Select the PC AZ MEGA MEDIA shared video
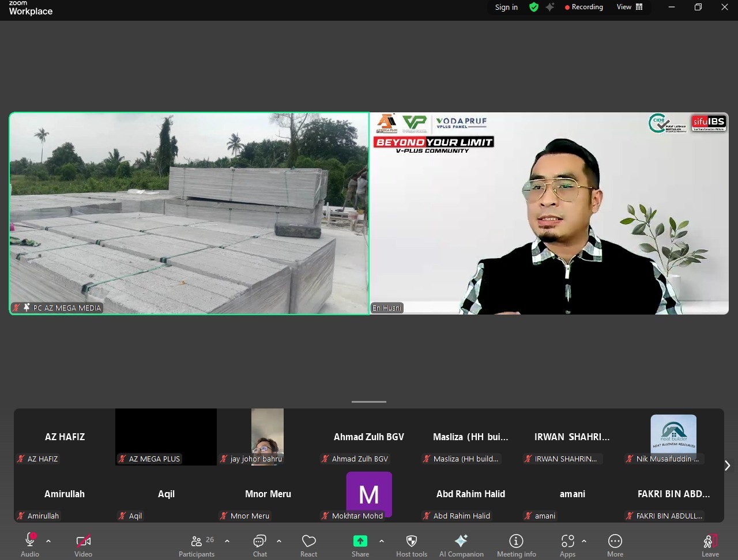 pos(189,213)
